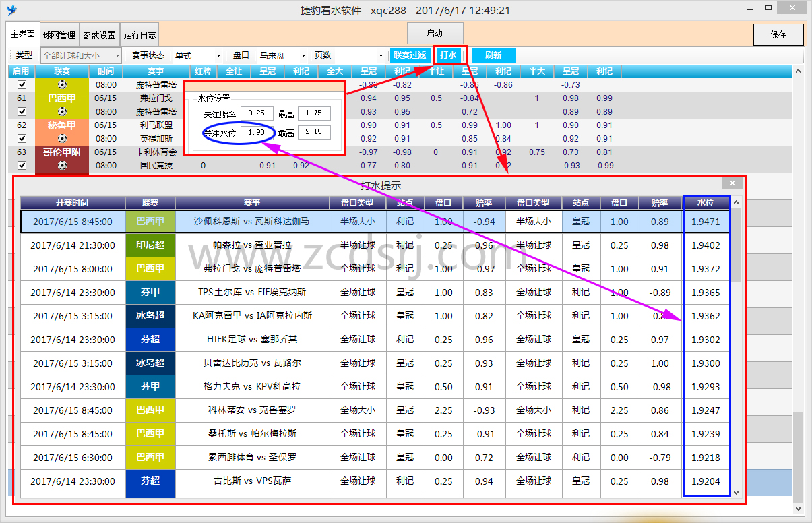This screenshot has height=523, width=812.
Task: Click the soccer ball icon under 哥伦甲附
Action: pyautogui.click(x=62, y=166)
